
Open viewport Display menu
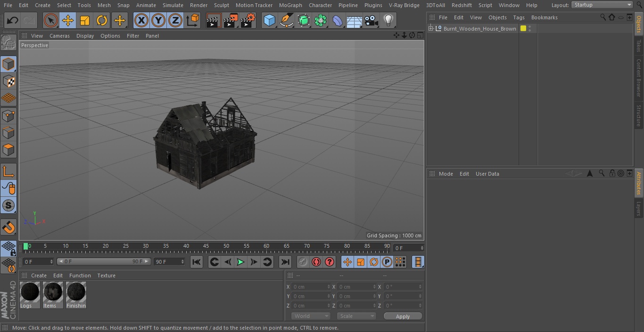click(x=85, y=36)
